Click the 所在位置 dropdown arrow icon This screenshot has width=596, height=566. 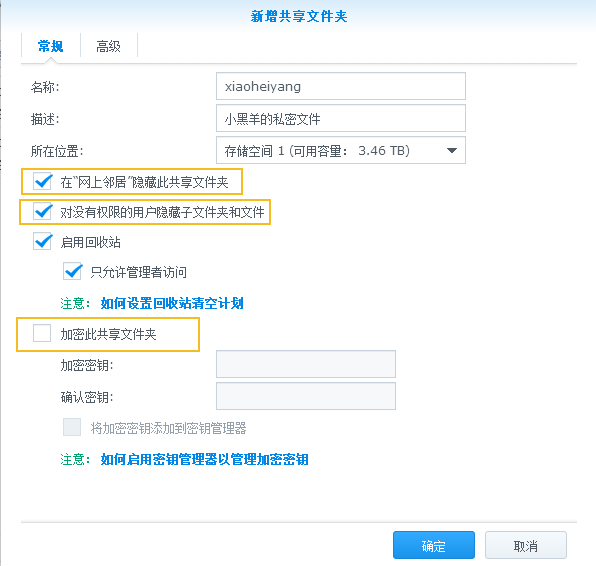point(452,151)
